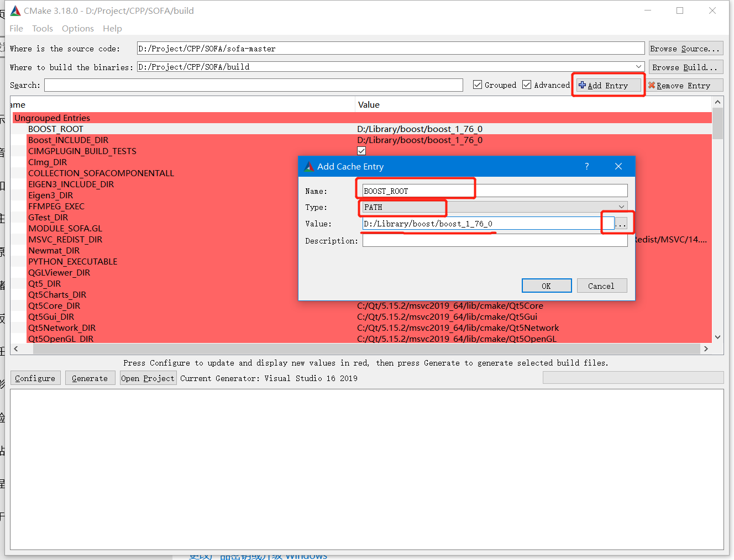
Task: Click the CMake icon in the main window title bar
Action: (15, 10)
